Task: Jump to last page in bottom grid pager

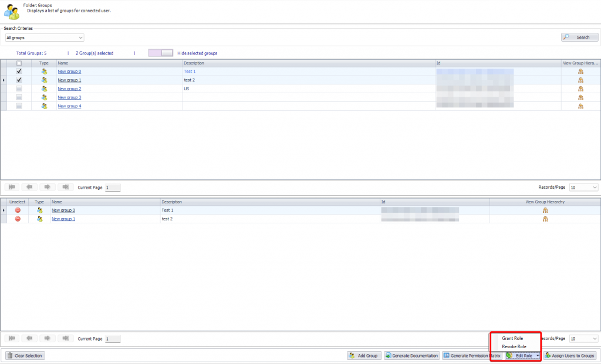Action: pyautogui.click(x=66, y=338)
